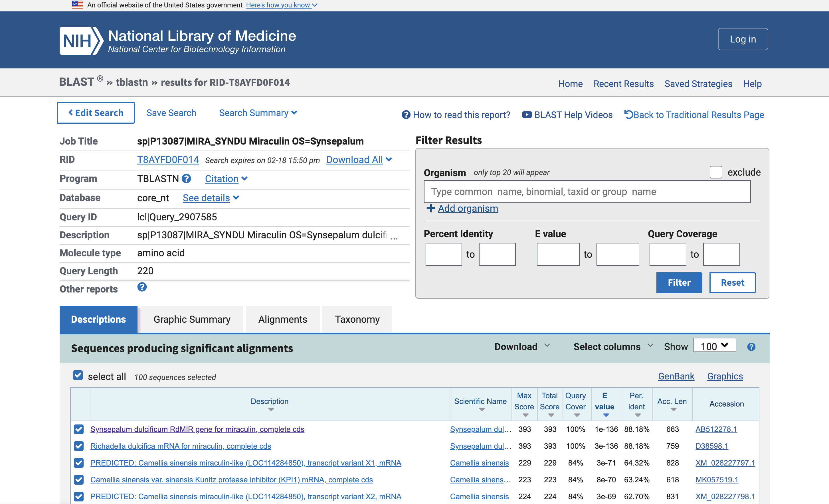
Task: Uncheck the select all checkbox
Action: tap(78, 375)
